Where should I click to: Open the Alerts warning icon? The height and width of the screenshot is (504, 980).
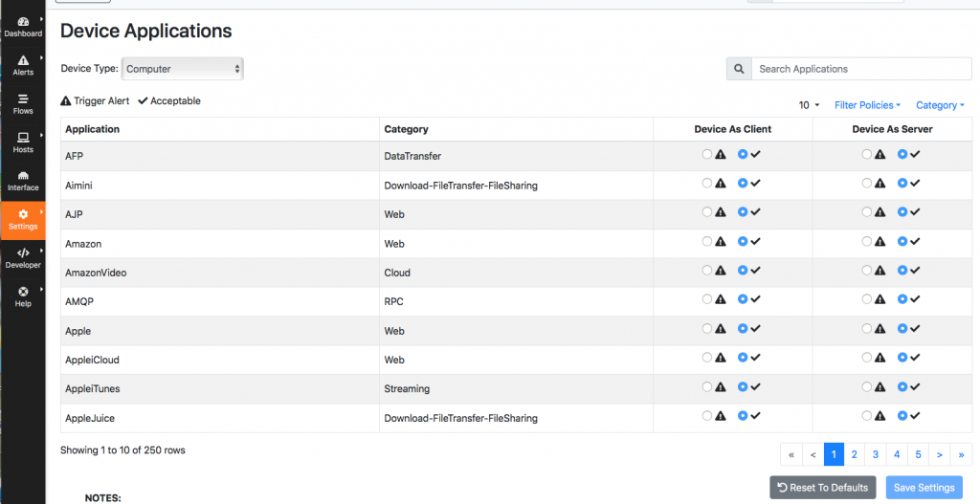tap(23, 60)
